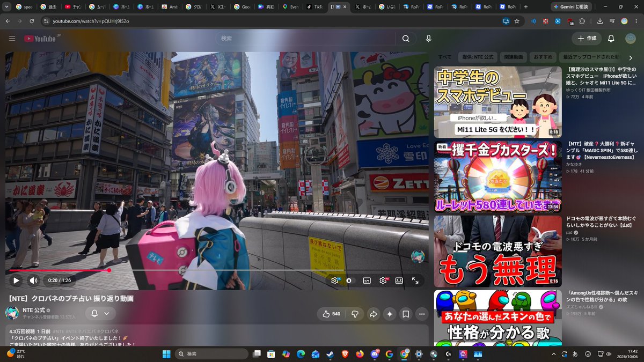Open the account avatar menu
This screenshot has width=644, height=362.
(630, 39)
